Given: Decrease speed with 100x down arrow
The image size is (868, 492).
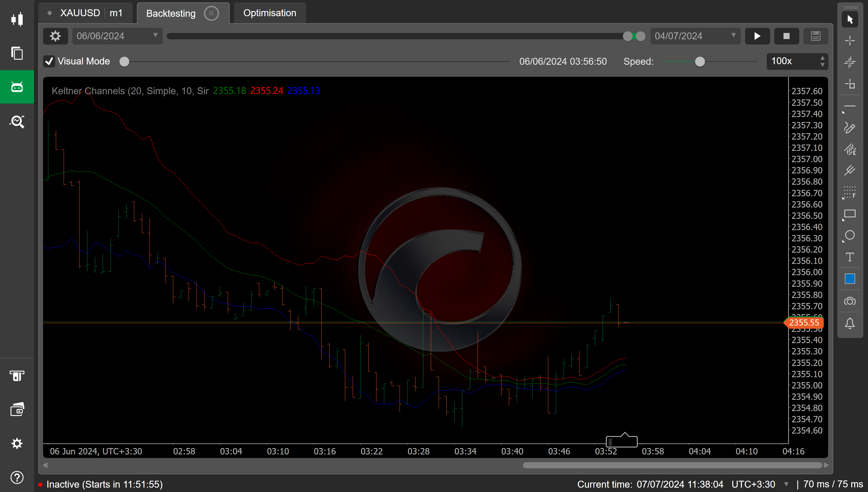Looking at the screenshot, I should point(822,65).
